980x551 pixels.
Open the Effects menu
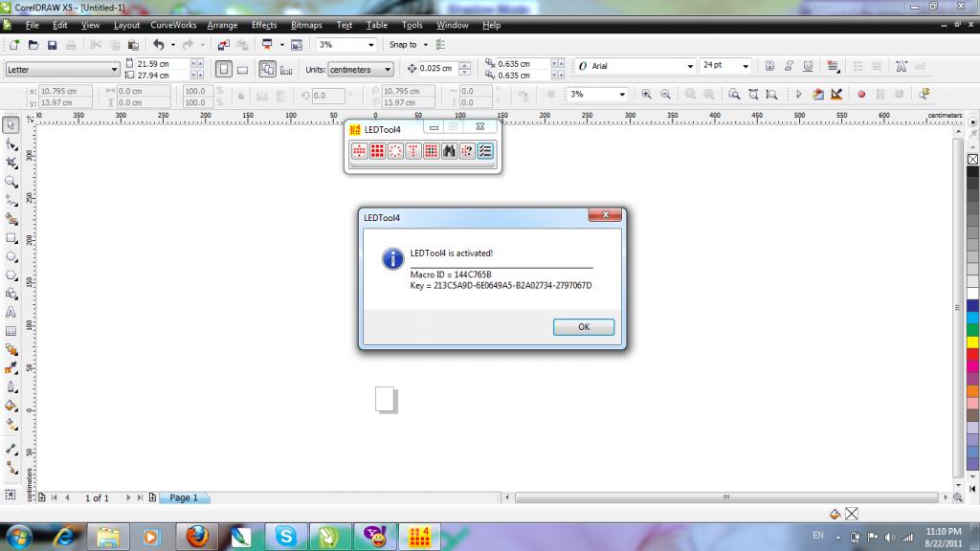pos(264,26)
